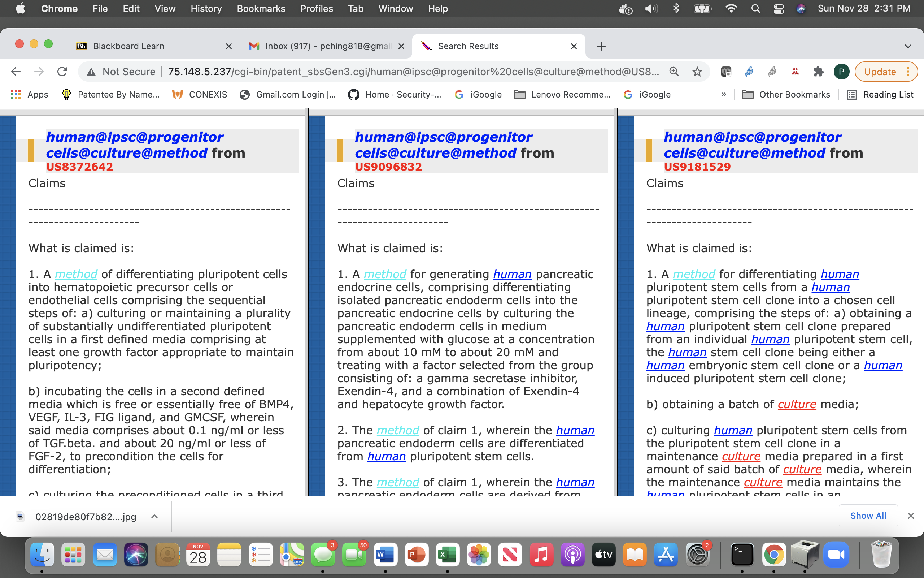This screenshot has width=924, height=578.
Task: Open Messages from the Dock
Action: 323,554
